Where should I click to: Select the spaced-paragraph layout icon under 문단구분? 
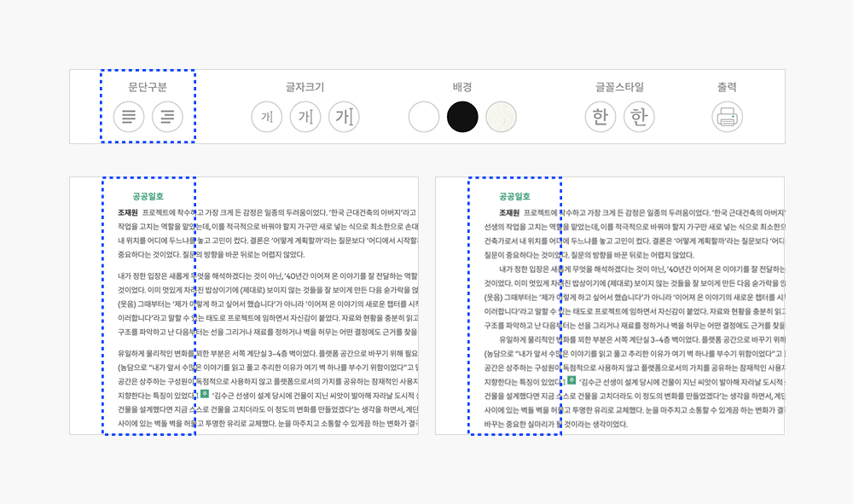pyautogui.click(x=129, y=116)
